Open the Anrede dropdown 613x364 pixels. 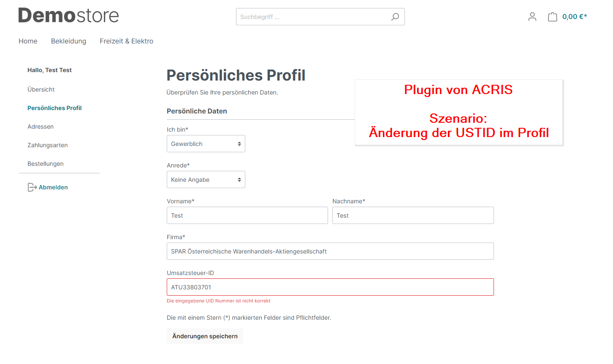[206, 180]
